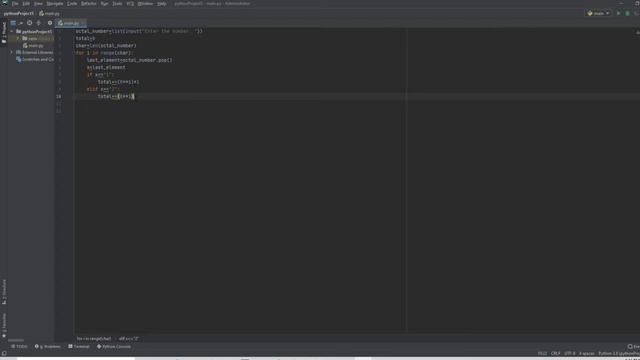Viewport: 640px width, 360px height.
Task: Open the View menu
Action: point(38,4)
